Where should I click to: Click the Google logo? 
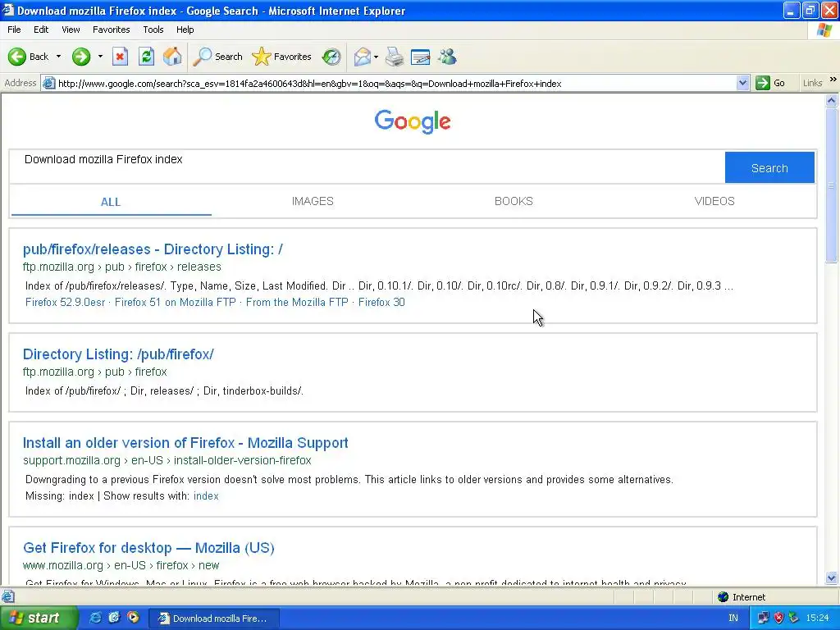(x=413, y=121)
